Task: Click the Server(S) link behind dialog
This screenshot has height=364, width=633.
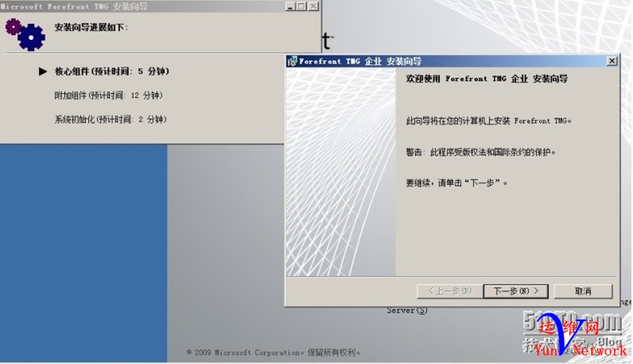Action: pyautogui.click(x=407, y=310)
